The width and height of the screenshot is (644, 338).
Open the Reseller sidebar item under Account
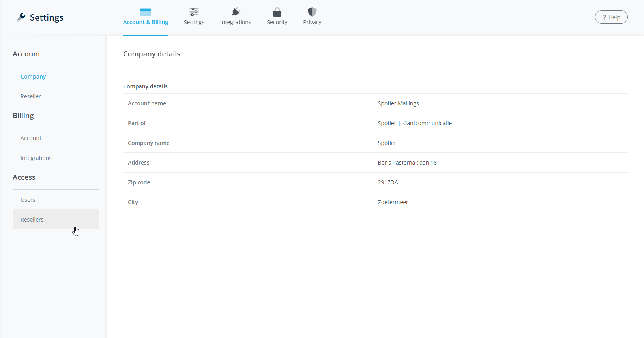[31, 96]
